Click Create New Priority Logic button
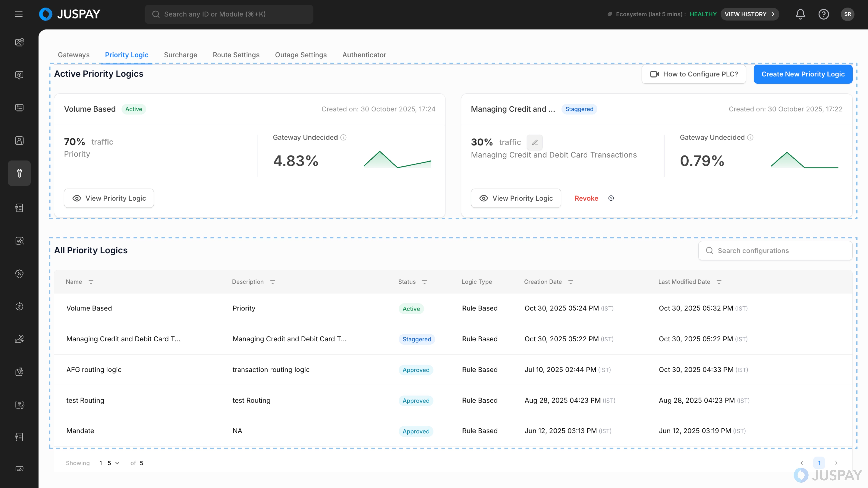This screenshot has height=488, width=868. (x=803, y=74)
